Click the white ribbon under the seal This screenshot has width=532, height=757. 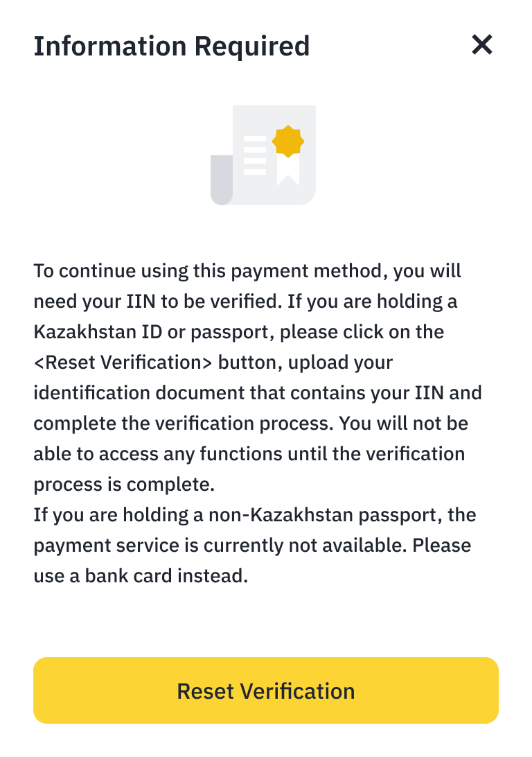[288, 173]
